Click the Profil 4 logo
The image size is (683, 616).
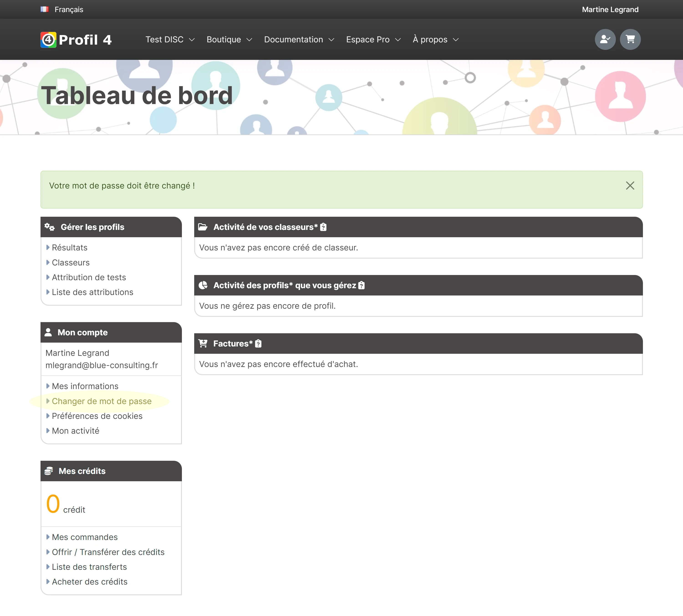click(x=76, y=40)
